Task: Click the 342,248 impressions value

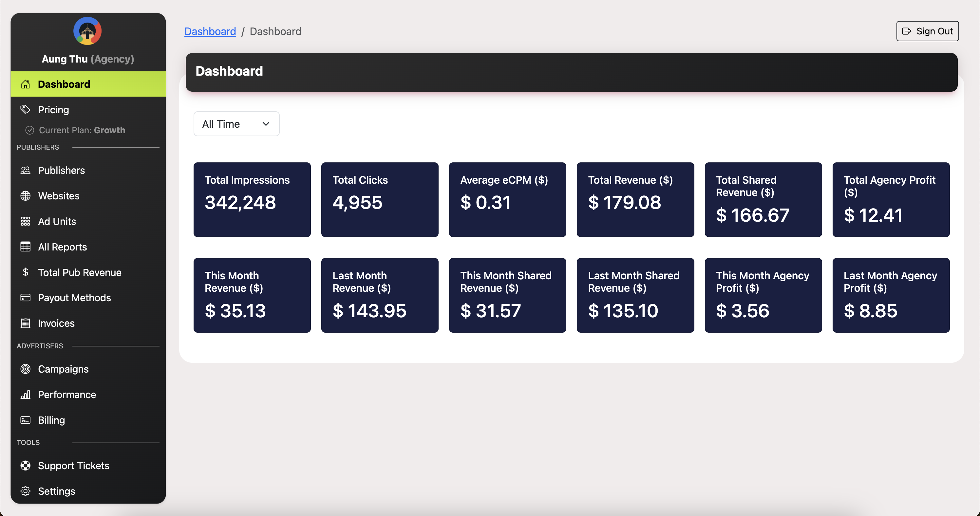Action: point(240,202)
